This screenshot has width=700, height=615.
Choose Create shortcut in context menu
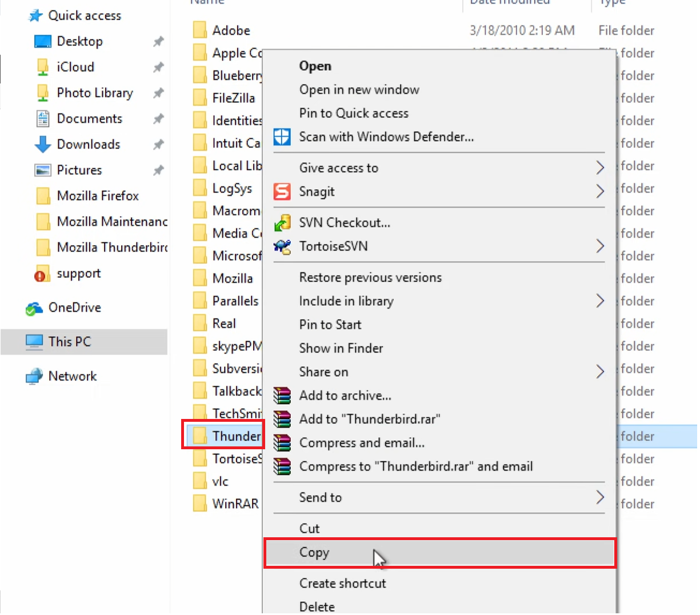pyautogui.click(x=439, y=584)
